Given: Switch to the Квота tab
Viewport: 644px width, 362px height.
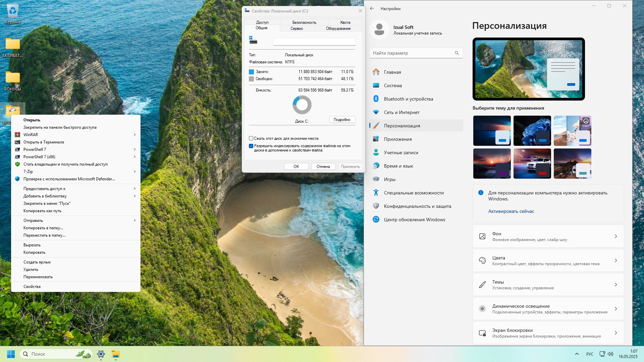Looking at the screenshot, I should click(x=345, y=22).
